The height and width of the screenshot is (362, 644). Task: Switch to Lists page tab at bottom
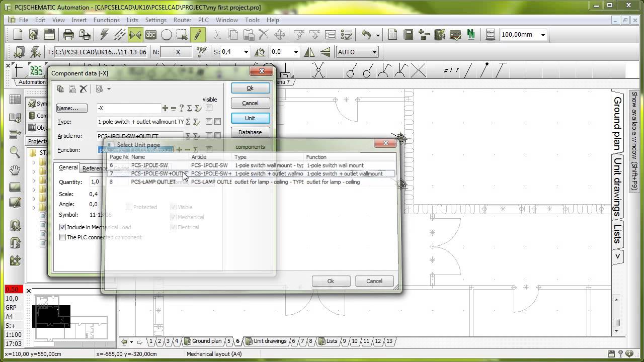(x=328, y=341)
